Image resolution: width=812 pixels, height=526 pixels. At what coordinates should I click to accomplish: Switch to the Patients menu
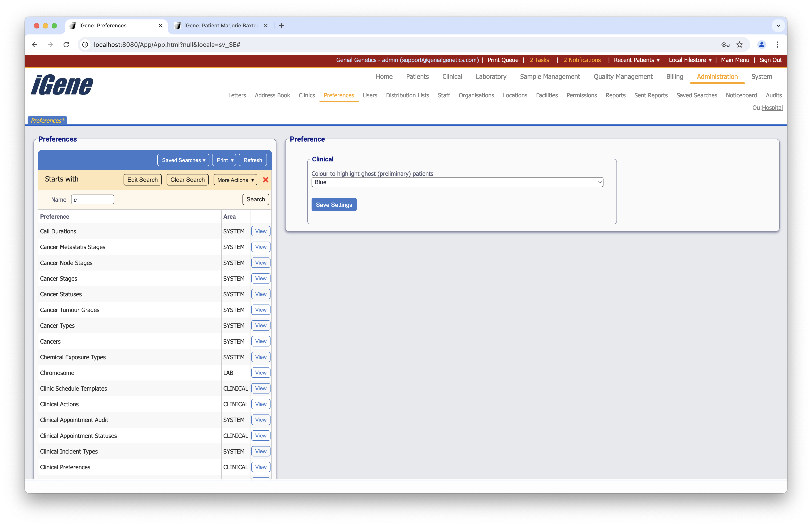(417, 76)
